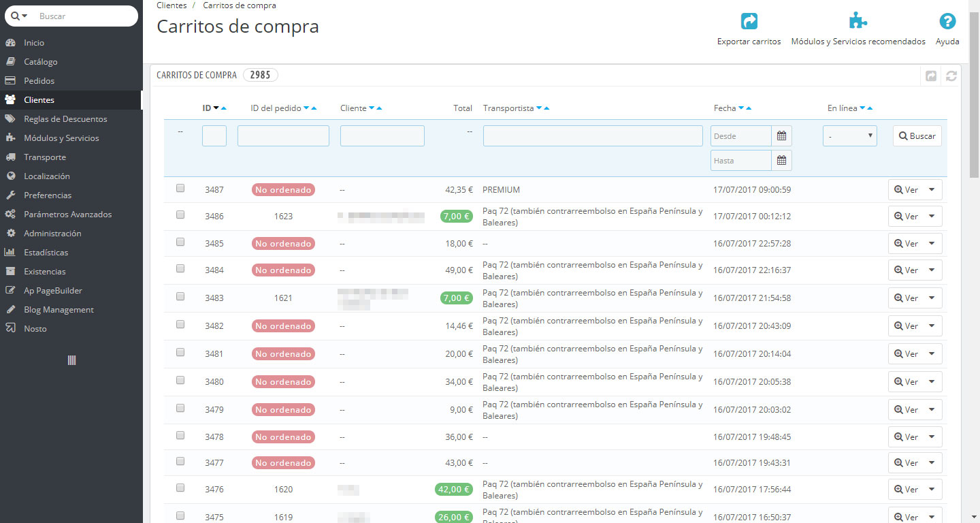Expand the Ver actions caret for cart 3484
This screenshot has height=523, width=980.
(x=932, y=270)
